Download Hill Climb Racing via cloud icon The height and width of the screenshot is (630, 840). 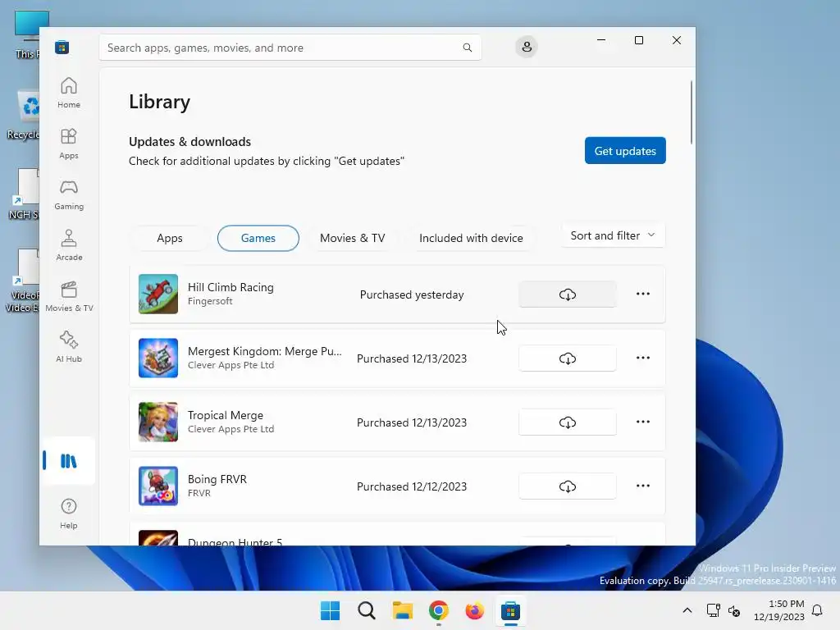pyautogui.click(x=568, y=294)
